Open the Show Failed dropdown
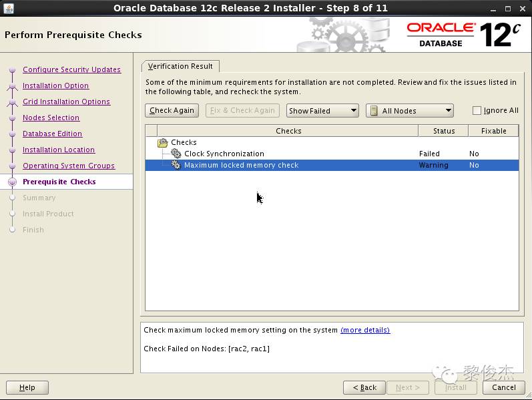 coord(322,111)
